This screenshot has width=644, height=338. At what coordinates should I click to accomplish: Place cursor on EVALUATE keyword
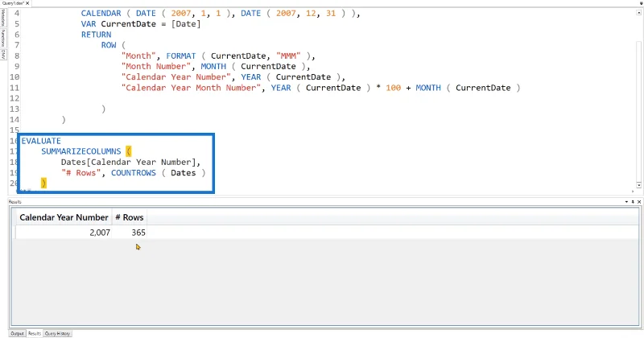pos(41,141)
